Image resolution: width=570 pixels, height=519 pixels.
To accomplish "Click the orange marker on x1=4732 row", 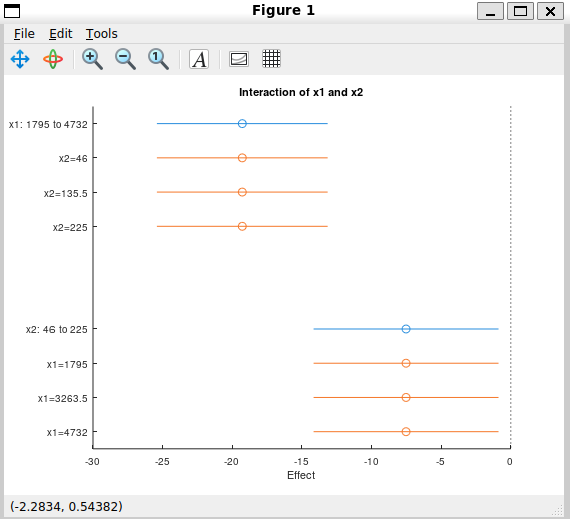I will point(406,431).
